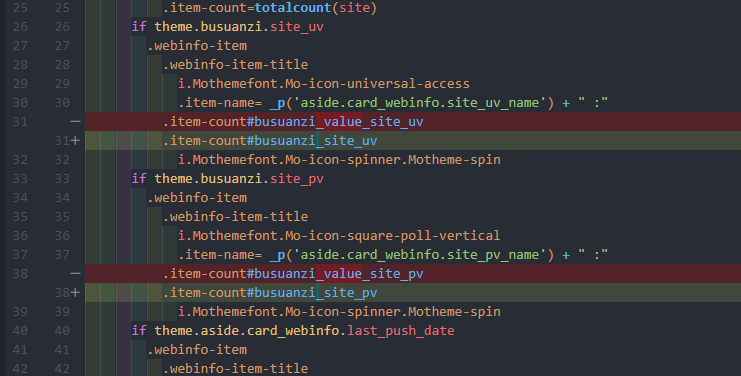741x376 pixels.
Task: Click the '38+' added-line gutter marker
Action: point(67,292)
